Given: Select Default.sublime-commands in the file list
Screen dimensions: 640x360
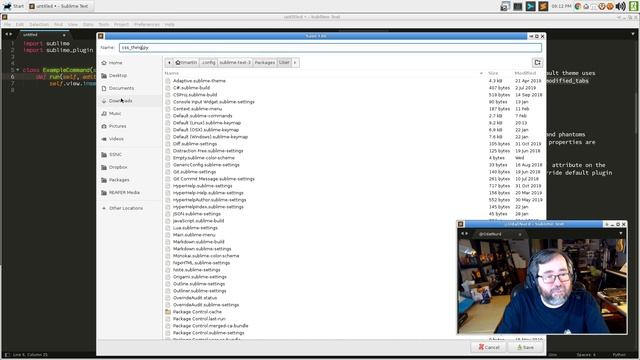Looking at the screenshot, I should pyautogui.click(x=202, y=116).
